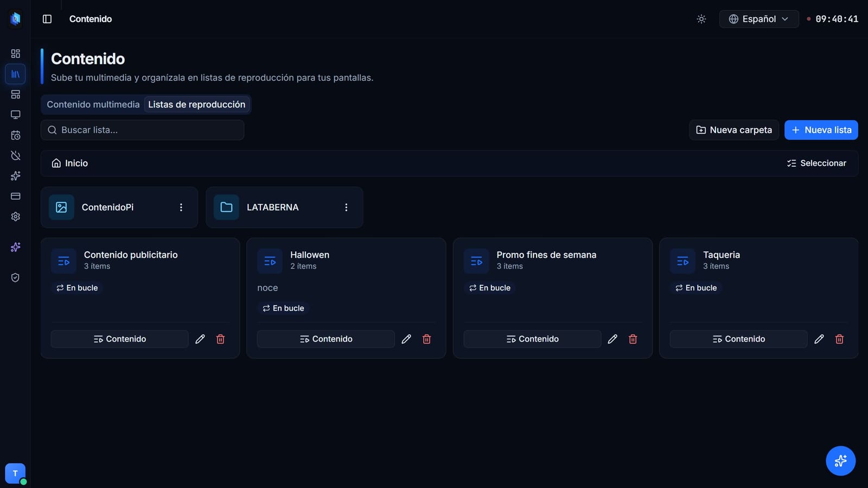Screen dimensions: 868x488
Task: Delete the Hallowen playlist
Action: 427,339
